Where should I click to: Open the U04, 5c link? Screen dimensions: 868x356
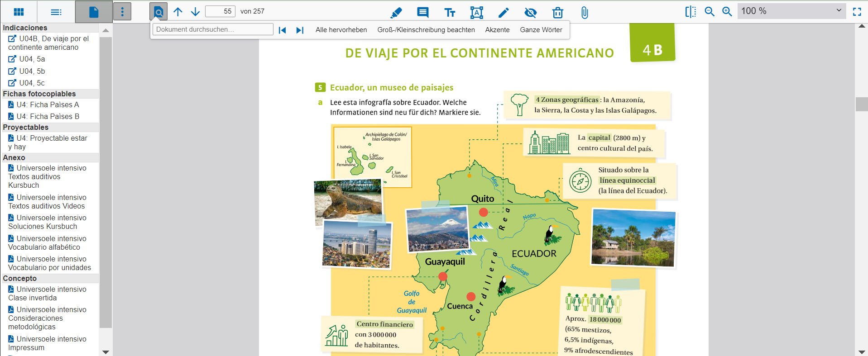coord(27,83)
